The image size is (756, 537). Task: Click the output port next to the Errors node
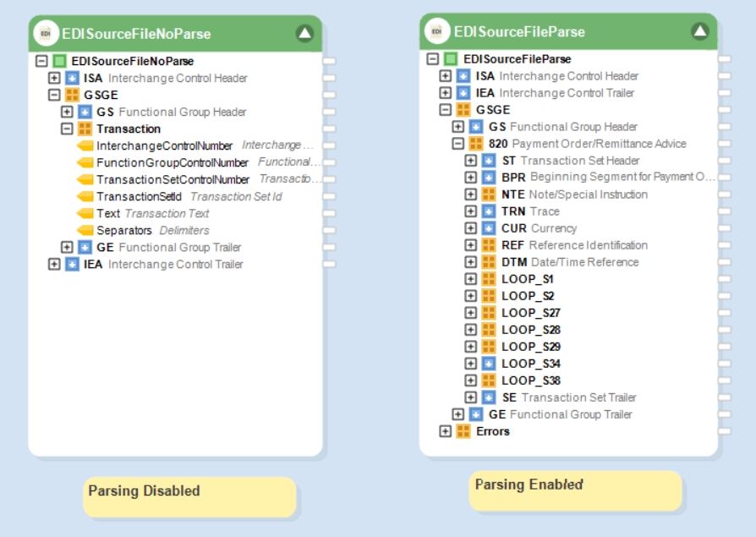(724, 431)
